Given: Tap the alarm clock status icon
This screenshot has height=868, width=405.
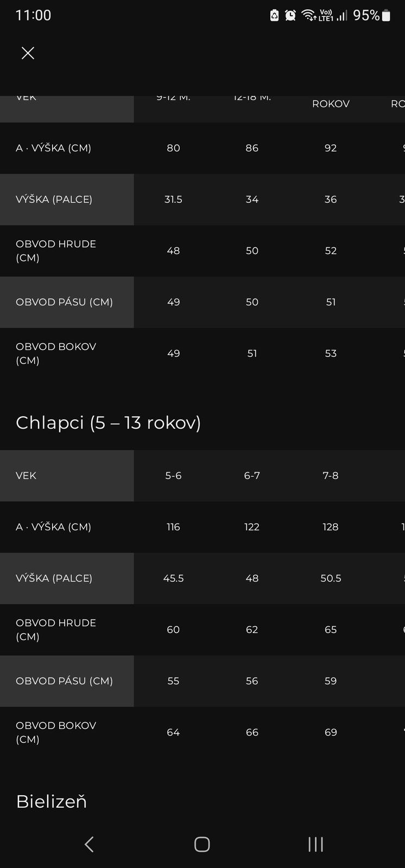Looking at the screenshot, I should click(x=290, y=15).
